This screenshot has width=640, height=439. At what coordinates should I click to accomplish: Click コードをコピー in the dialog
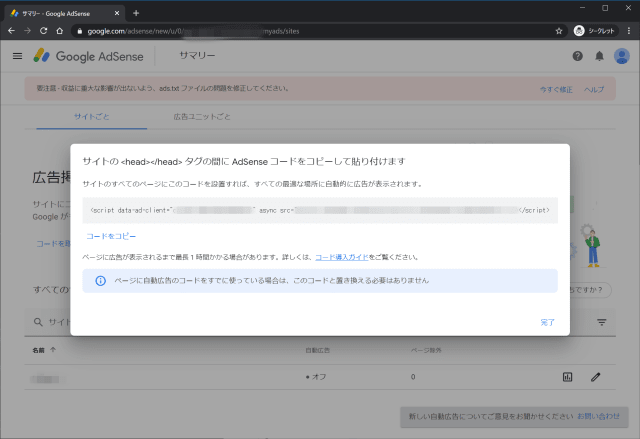click(x=111, y=236)
